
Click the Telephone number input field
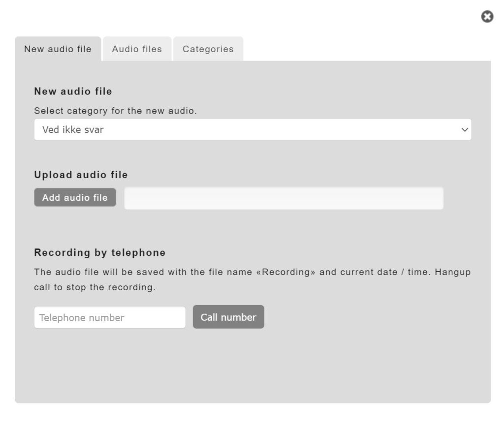pos(109,317)
